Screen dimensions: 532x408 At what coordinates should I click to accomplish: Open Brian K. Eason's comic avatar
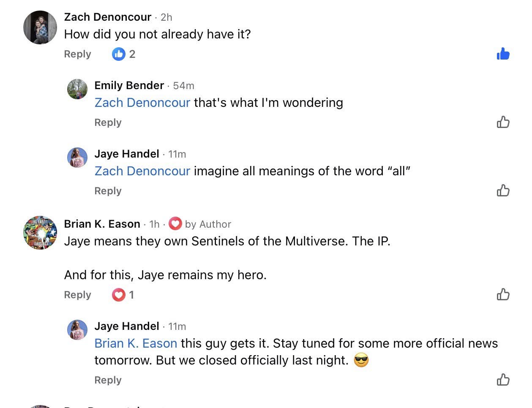point(40,233)
